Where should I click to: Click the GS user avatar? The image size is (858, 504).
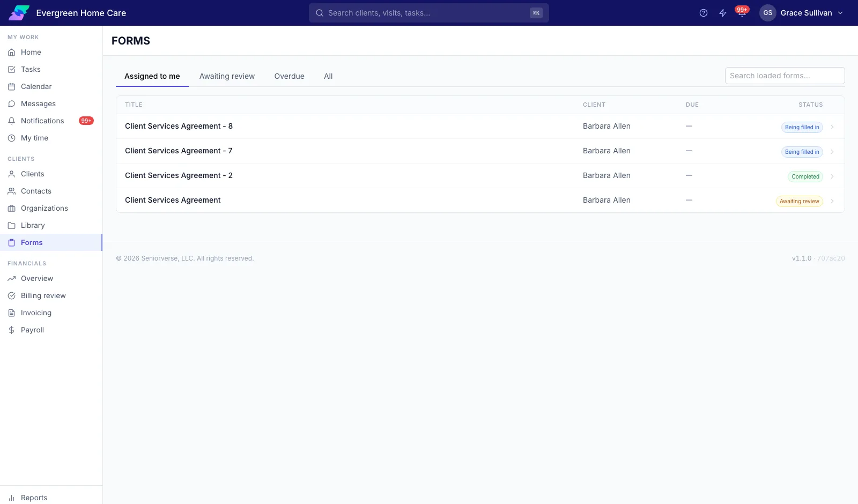768,13
